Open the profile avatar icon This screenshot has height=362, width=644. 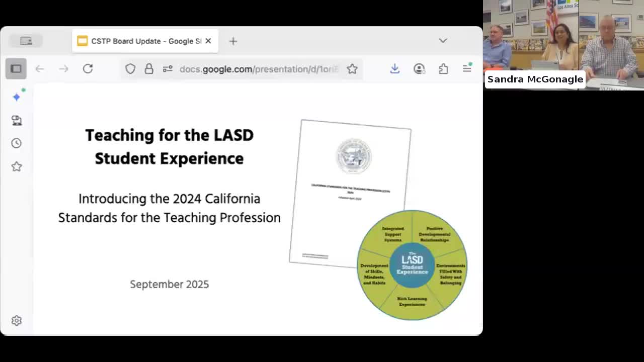click(x=419, y=68)
